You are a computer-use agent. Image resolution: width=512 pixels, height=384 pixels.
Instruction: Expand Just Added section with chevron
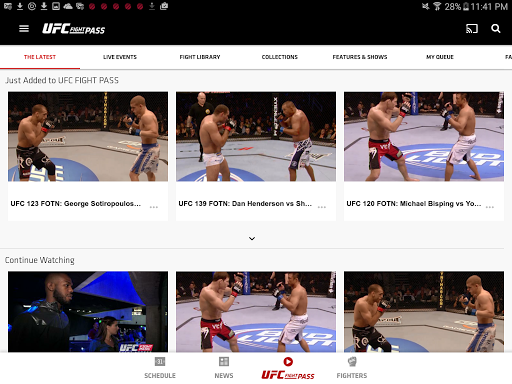point(252,238)
